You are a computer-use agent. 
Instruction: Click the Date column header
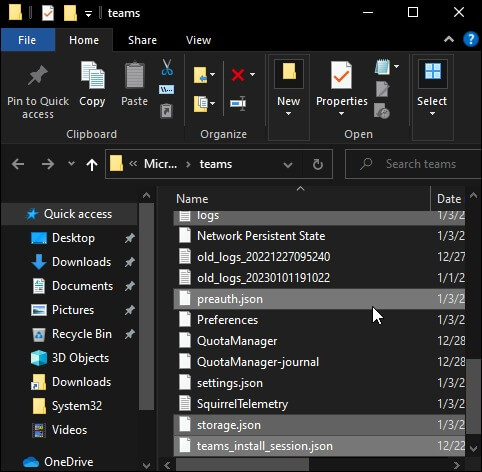click(x=449, y=199)
